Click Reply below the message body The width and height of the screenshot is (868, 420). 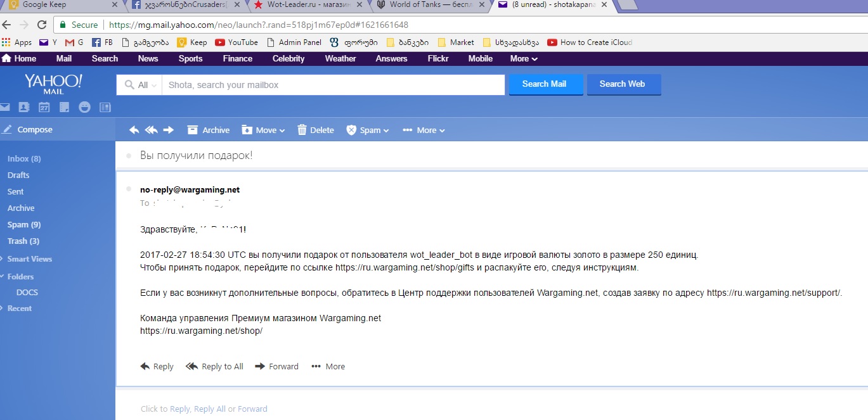[x=157, y=366]
